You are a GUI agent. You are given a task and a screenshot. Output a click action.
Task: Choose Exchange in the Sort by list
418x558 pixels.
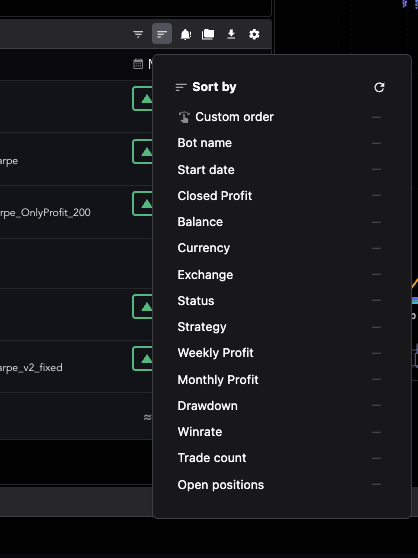click(205, 275)
